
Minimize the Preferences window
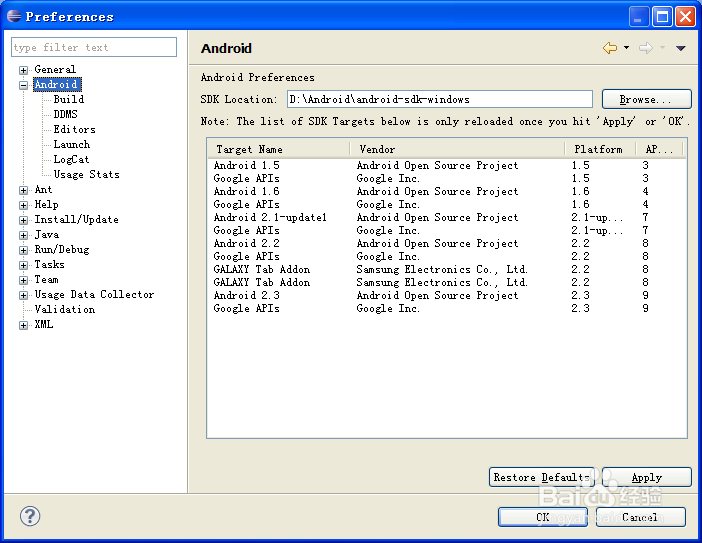[x=639, y=17]
